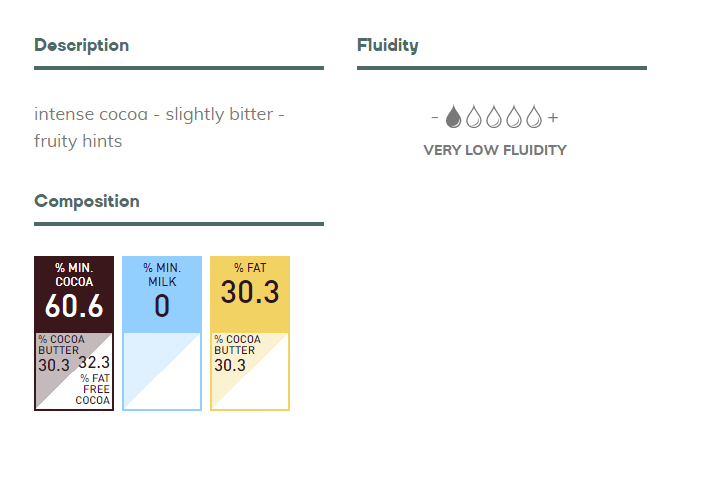The width and height of the screenshot is (717, 491).
Task: Click the Description heading
Action: coord(82,45)
